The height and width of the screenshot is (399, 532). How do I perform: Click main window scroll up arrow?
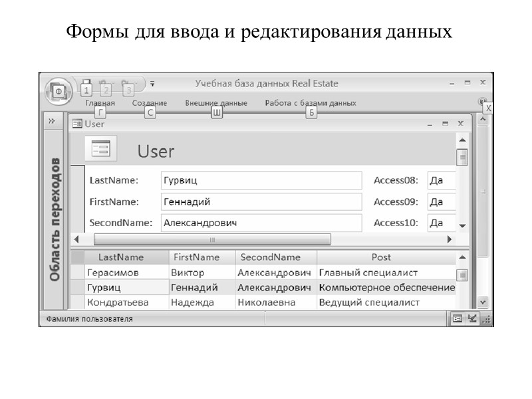[483, 120]
